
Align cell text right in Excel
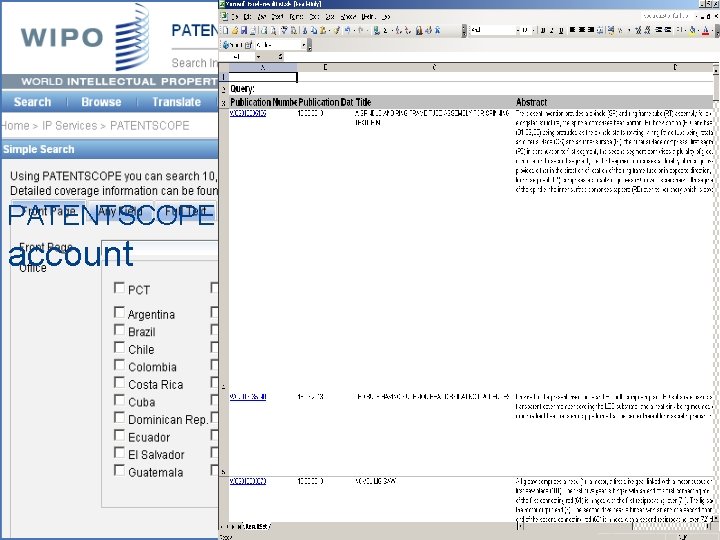(x=591, y=30)
